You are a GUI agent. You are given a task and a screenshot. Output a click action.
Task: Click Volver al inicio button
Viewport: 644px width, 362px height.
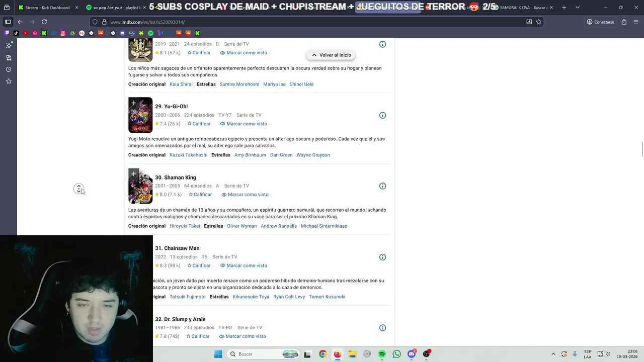[x=331, y=55]
